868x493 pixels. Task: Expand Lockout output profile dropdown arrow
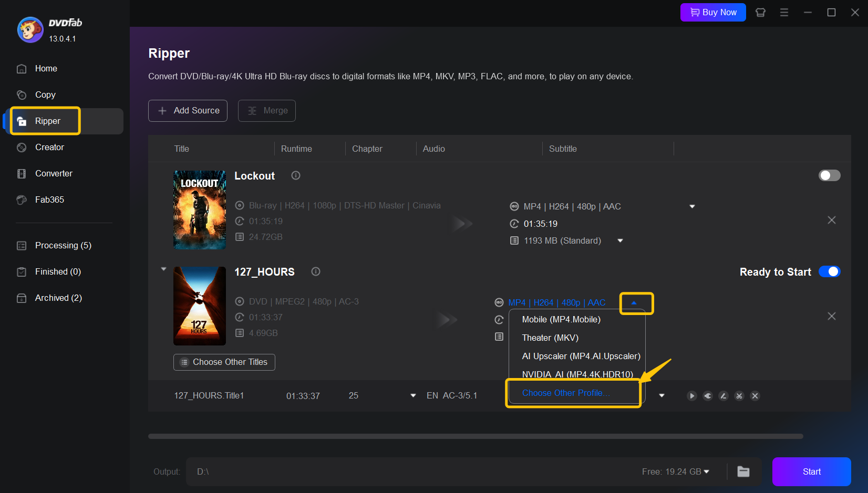point(692,206)
